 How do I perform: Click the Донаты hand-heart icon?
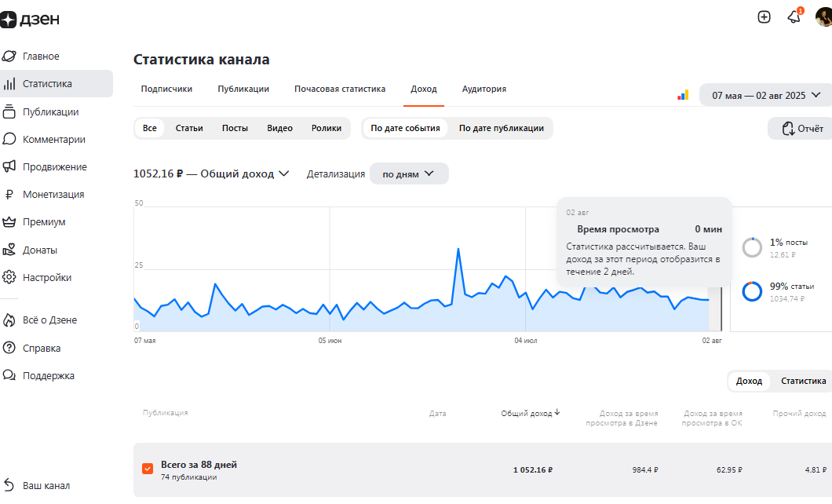click(9, 250)
